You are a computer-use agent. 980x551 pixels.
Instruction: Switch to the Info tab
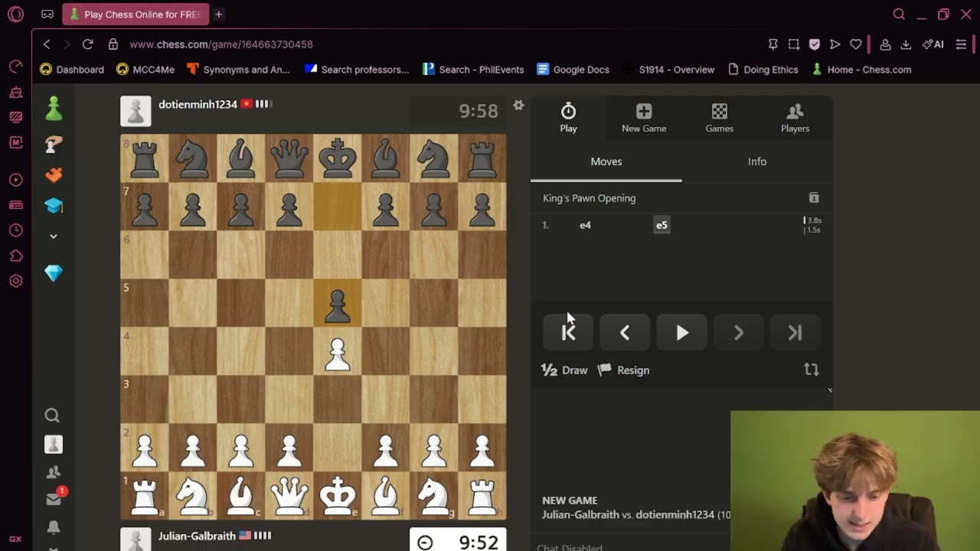tap(757, 161)
